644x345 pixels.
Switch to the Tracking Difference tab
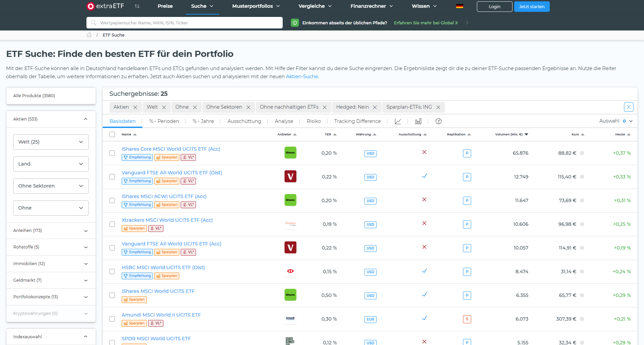coord(357,121)
